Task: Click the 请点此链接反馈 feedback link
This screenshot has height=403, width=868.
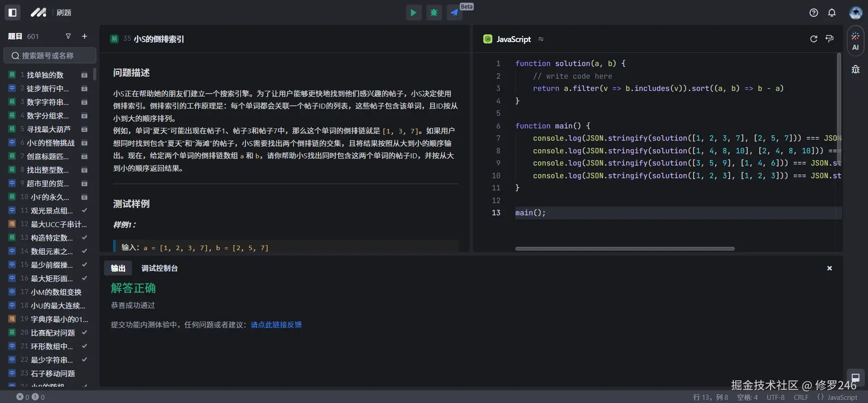Action: point(276,325)
